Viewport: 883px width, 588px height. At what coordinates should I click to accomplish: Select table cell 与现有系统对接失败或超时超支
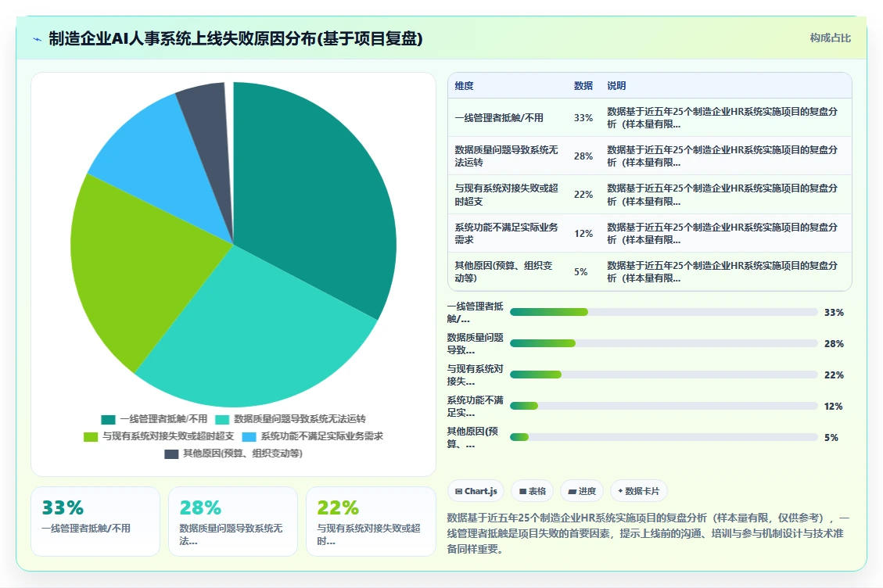[507, 195]
